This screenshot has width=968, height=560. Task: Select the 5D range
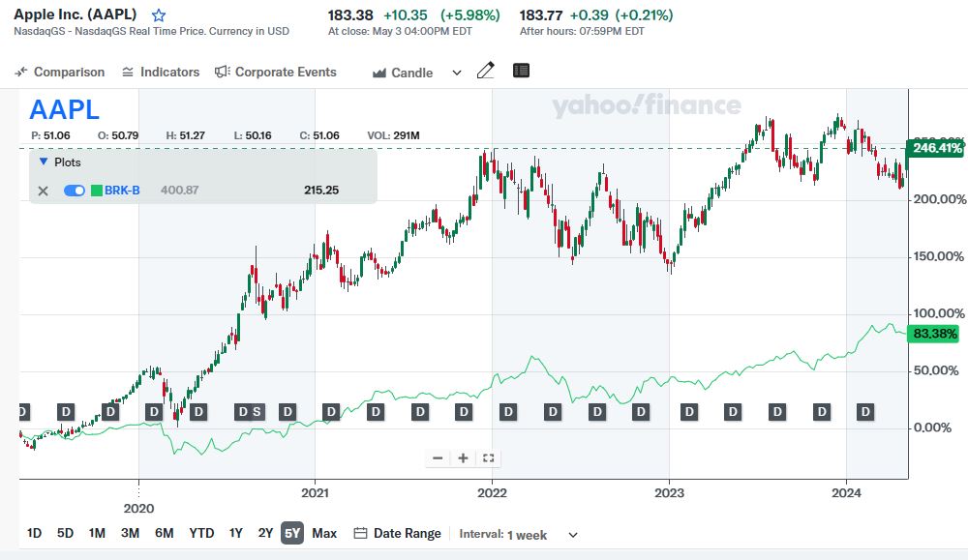[x=65, y=534]
